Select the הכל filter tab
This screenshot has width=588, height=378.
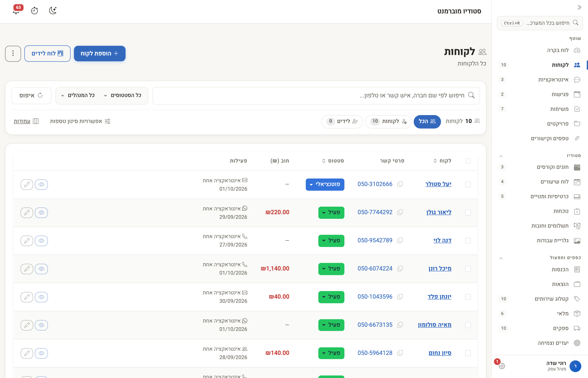click(x=427, y=122)
